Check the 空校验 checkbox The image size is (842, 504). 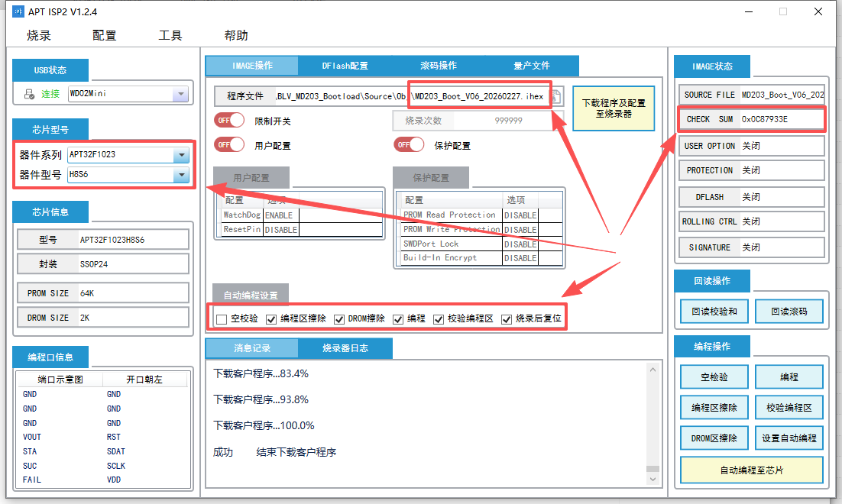tap(222, 319)
